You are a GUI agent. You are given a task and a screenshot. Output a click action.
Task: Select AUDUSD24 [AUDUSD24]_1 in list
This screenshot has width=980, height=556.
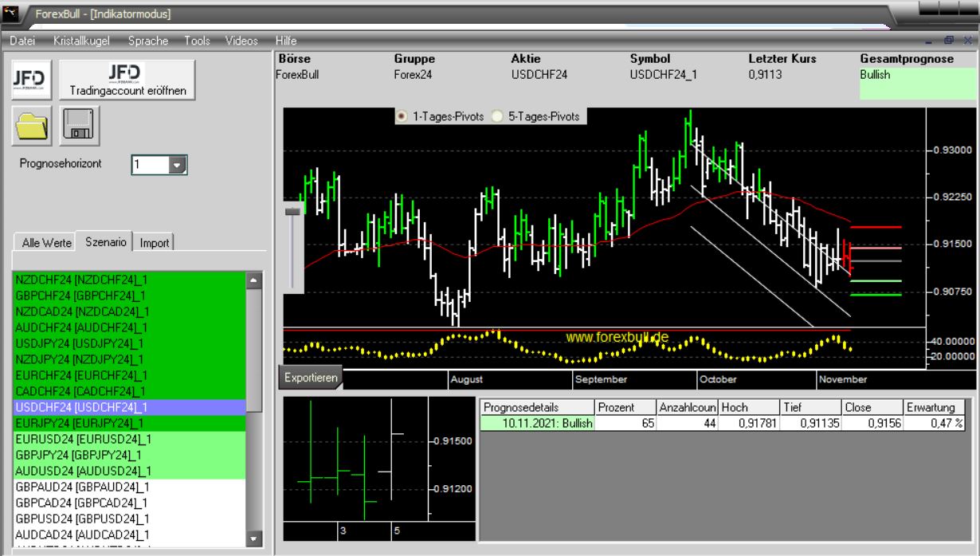(x=130, y=471)
